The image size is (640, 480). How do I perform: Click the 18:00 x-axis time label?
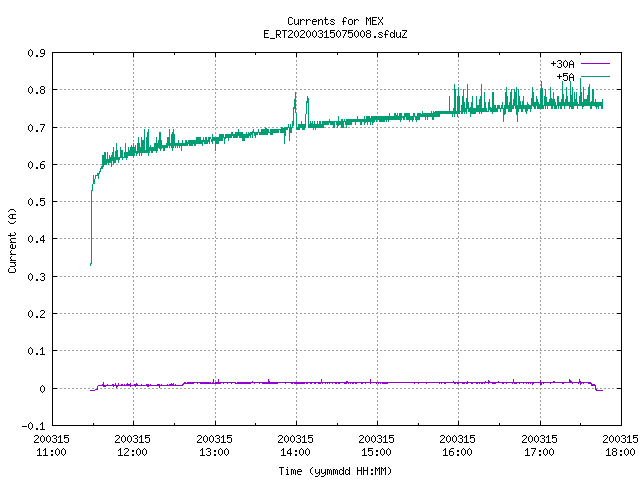coord(620,452)
